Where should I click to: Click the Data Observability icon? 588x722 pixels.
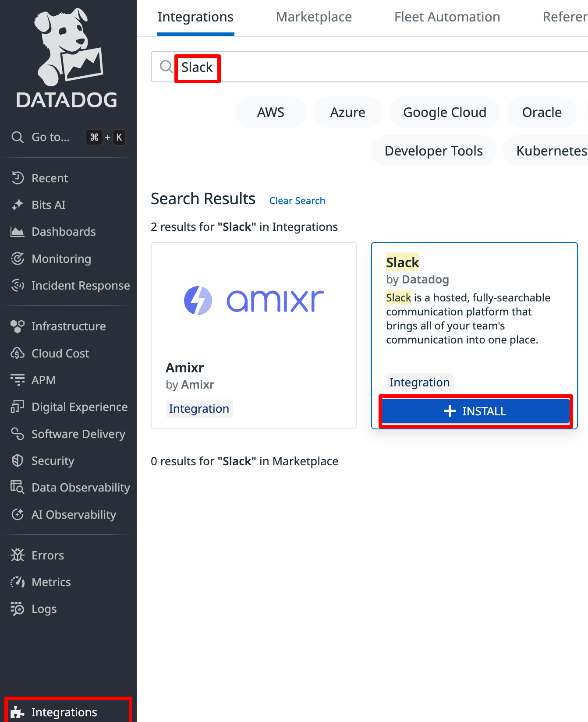pyautogui.click(x=18, y=487)
